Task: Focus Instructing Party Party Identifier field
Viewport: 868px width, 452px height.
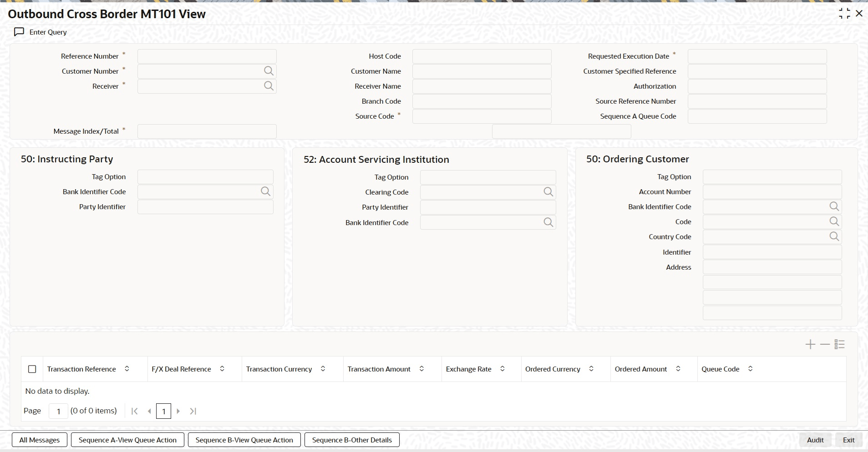Action: pos(205,207)
